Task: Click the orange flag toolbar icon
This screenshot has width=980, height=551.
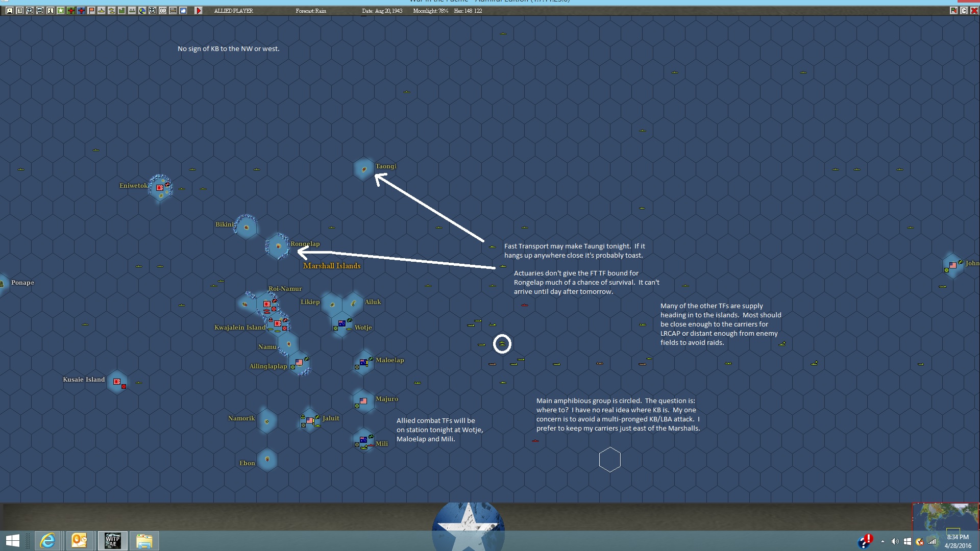Action: tap(91, 11)
